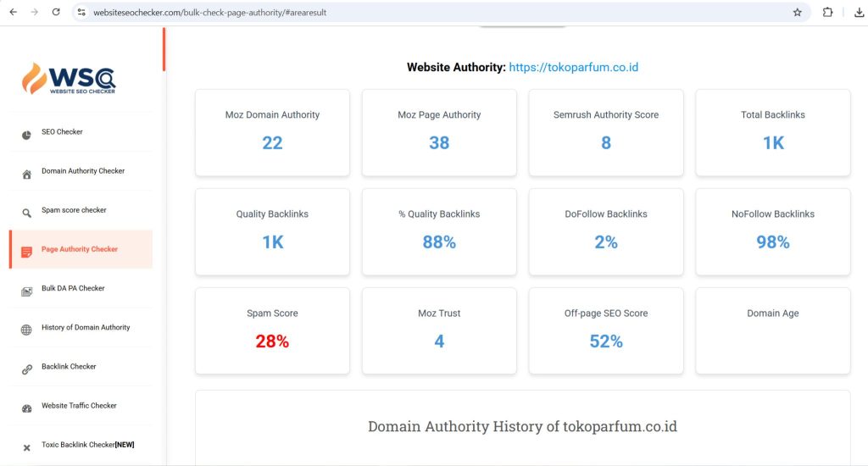Click the Website Traffic Checker gauge icon
Screen dimensions: 868x466
(26, 408)
